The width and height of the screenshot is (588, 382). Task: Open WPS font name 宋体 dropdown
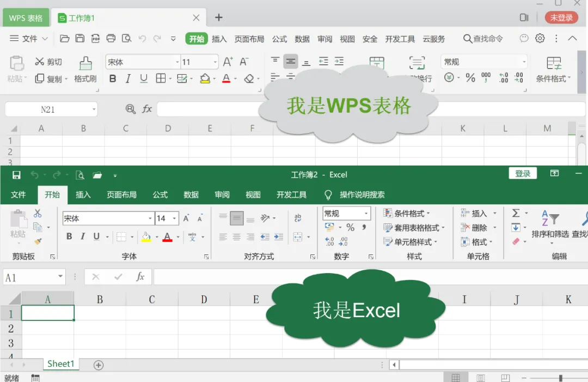tap(177, 62)
